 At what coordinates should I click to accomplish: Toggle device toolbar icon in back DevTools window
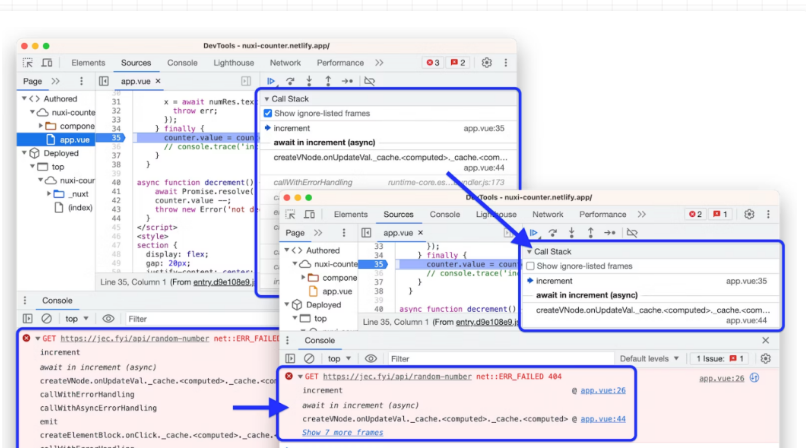[x=47, y=63]
